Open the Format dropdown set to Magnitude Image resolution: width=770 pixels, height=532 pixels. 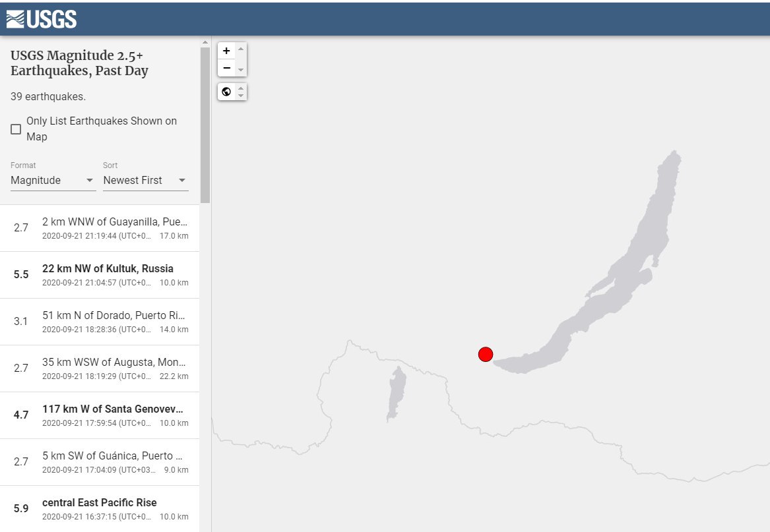(53, 180)
